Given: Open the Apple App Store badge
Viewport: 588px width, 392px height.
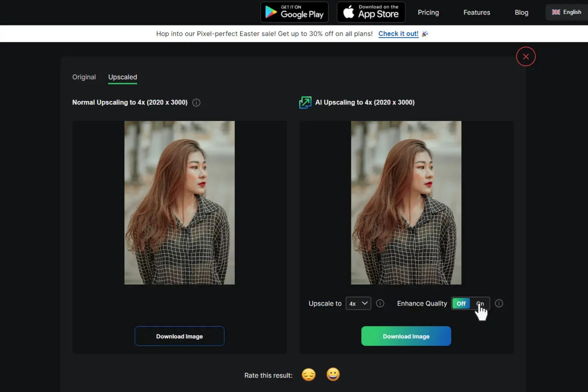Looking at the screenshot, I should (x=371, y=12).
